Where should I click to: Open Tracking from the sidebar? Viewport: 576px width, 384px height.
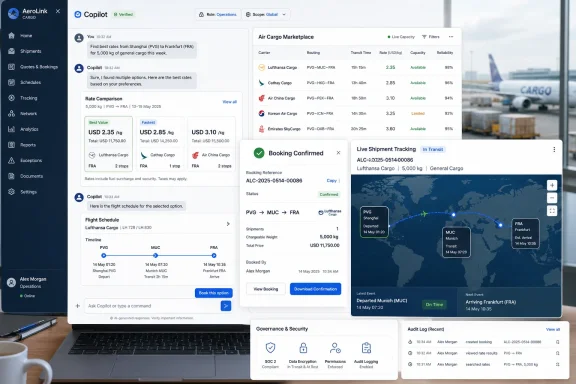coord(29,98)
